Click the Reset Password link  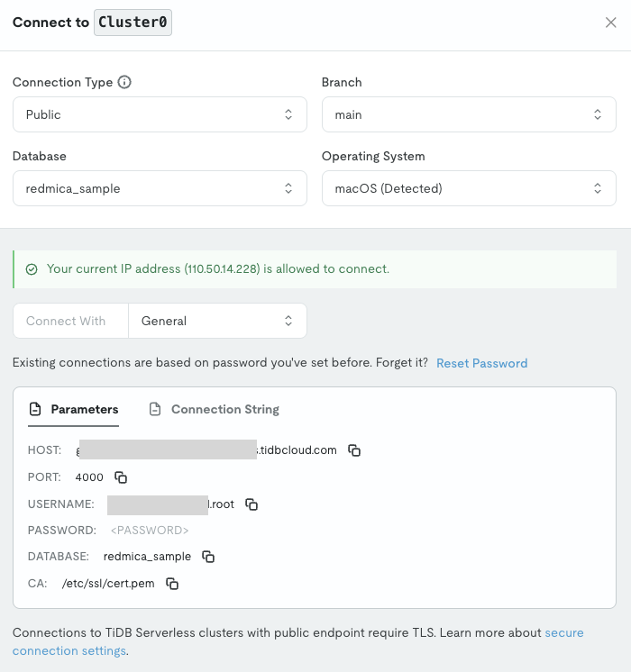click(481, 363)
